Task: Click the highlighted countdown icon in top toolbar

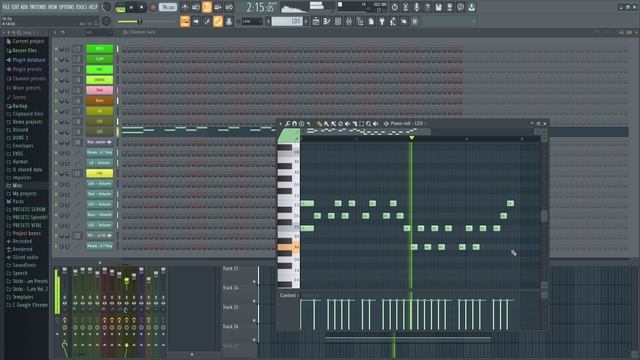Action: point(207,7)
